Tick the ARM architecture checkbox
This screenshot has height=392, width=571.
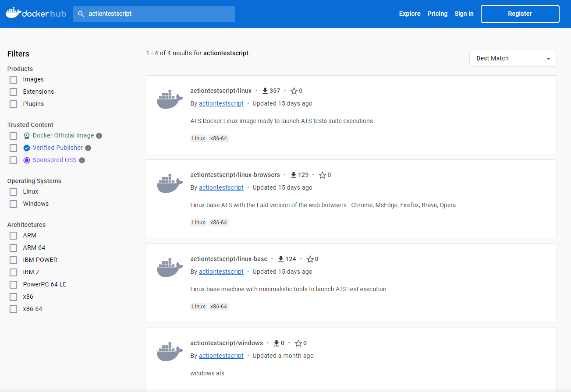(14, 236)
